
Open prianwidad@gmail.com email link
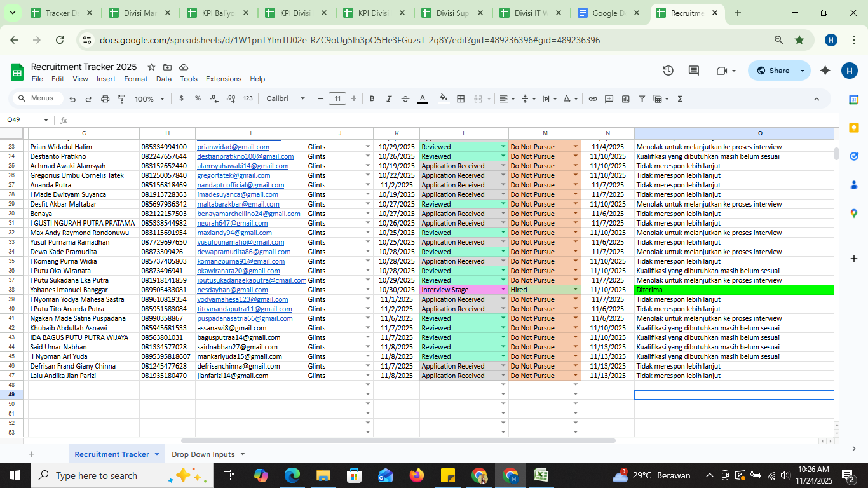click(233, 147)
